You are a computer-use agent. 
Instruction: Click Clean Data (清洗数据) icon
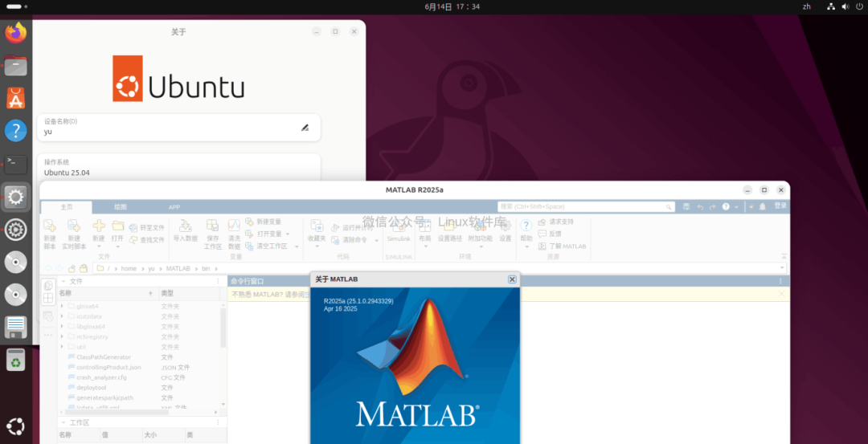point(234,226)
